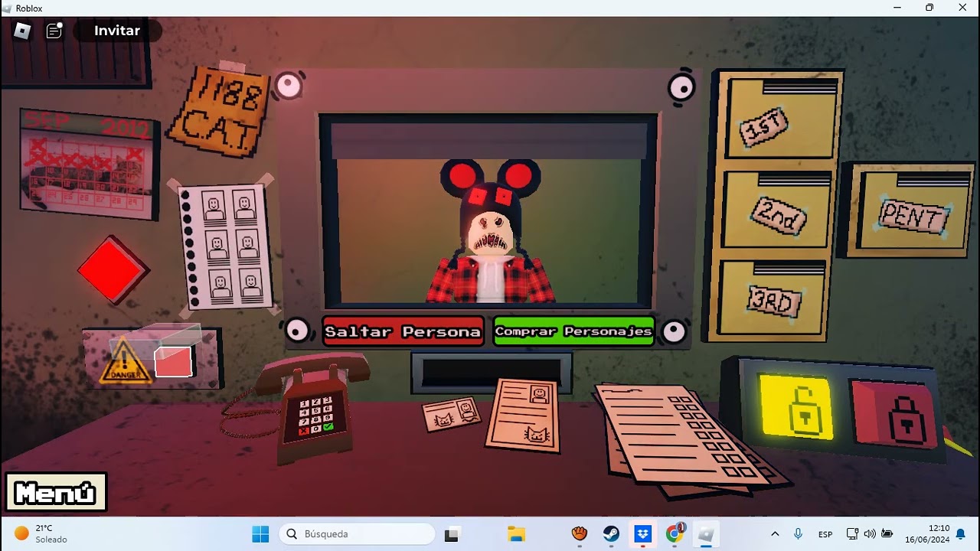Open Steam from the taskbar
Screen dimensions: 980x551
pyautogui.click(x=612, y=533)
